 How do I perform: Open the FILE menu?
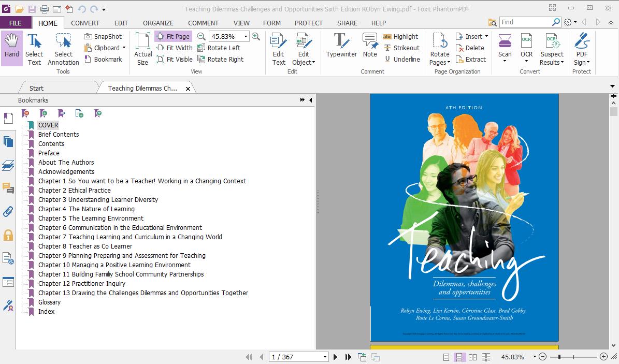pos(16,23)
